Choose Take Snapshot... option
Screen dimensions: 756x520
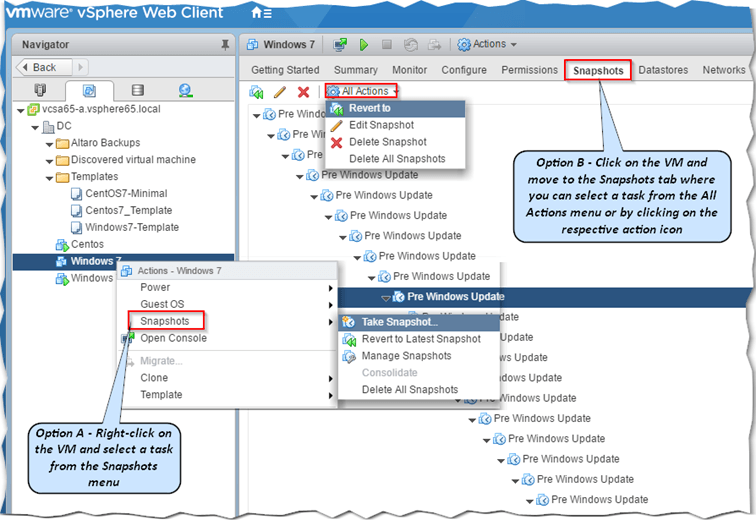[418, 322]
